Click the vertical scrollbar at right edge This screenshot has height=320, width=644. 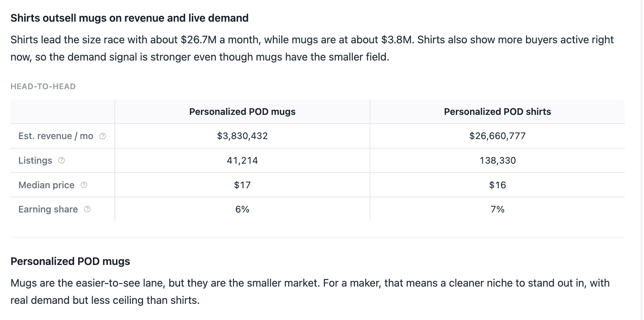tap(642, 160)
